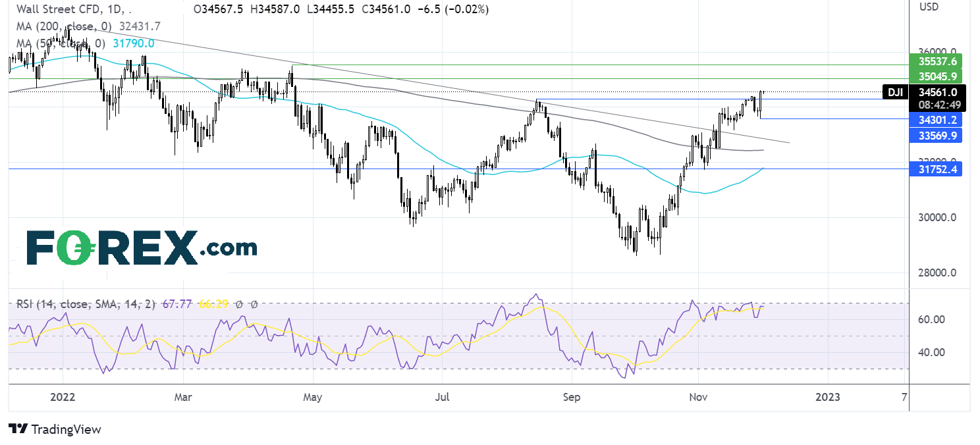
Task: Click the TradingView logo at the bottom
Action: (55, 429)
